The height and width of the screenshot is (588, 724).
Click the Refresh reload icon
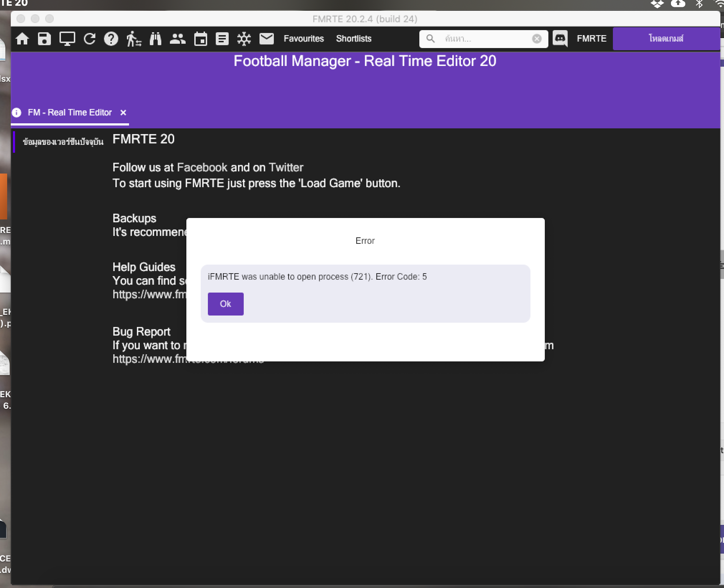(x=90, y=39)
